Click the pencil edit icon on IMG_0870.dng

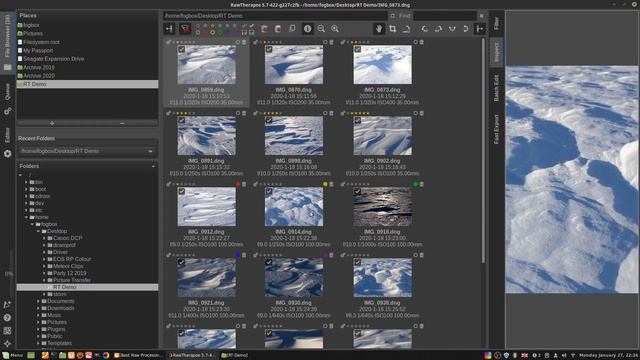tap(256, 42)
